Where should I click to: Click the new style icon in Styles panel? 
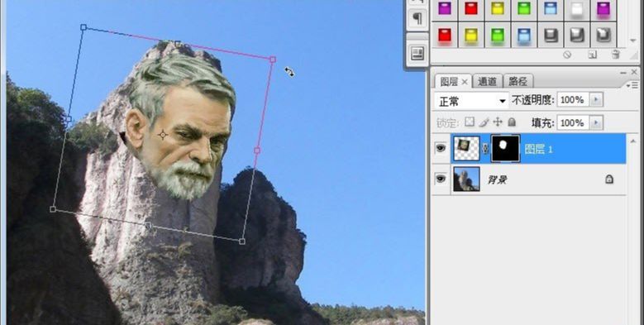pos(592,55)
